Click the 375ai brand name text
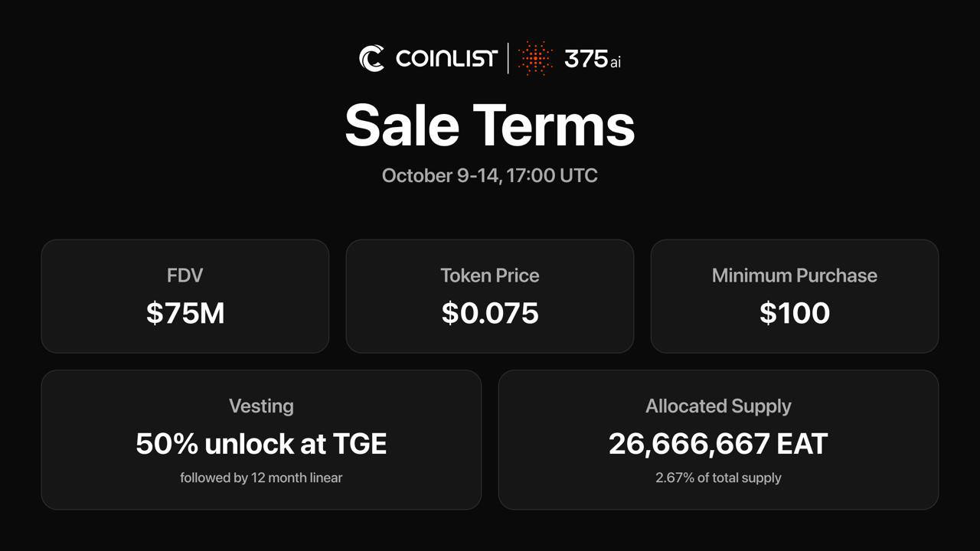 pyautogui.click(x=591, y=59)
